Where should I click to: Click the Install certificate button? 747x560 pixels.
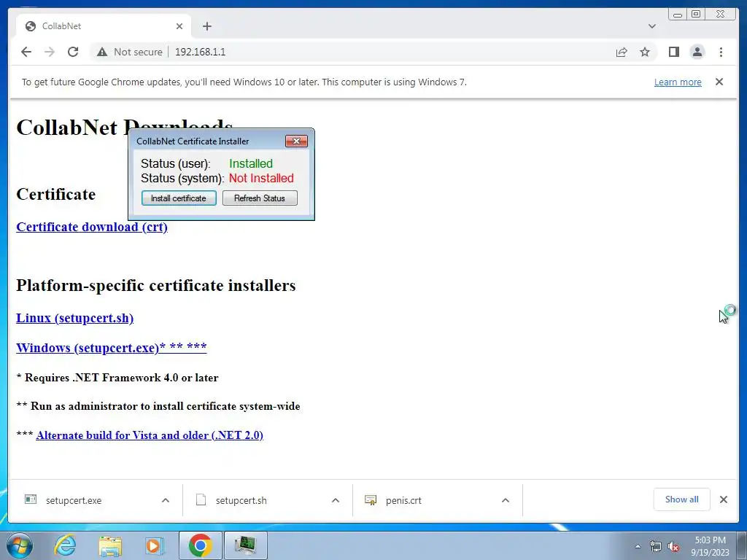pyautogui.click(x=179, y=198)
